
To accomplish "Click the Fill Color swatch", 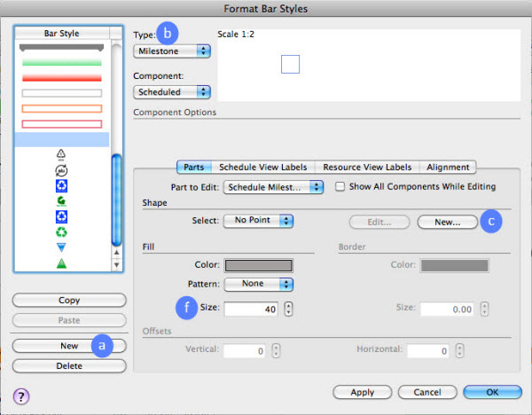I will pyautogui.click(x=259, y=264).
